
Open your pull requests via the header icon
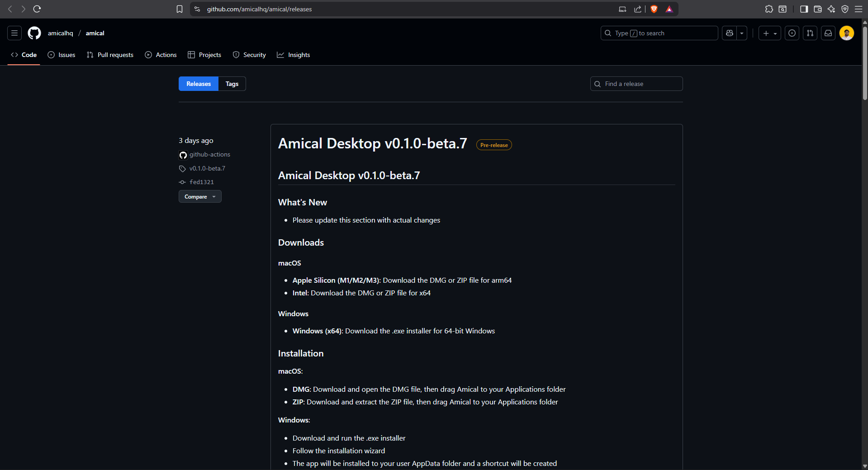(x=810, y=33)
